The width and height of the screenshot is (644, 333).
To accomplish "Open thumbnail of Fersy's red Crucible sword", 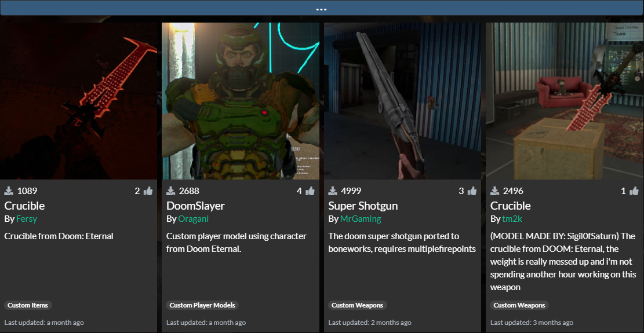I will pos(78,101).
